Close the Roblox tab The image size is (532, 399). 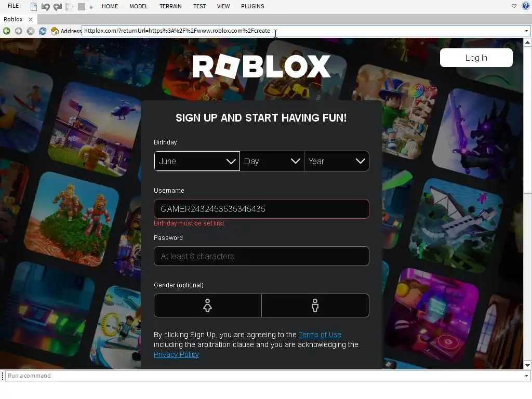click(x=31, y=20)
